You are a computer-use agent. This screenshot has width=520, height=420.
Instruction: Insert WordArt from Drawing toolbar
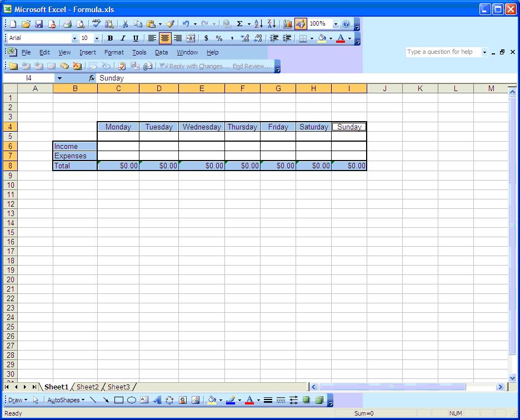click(x=157, y=400)
